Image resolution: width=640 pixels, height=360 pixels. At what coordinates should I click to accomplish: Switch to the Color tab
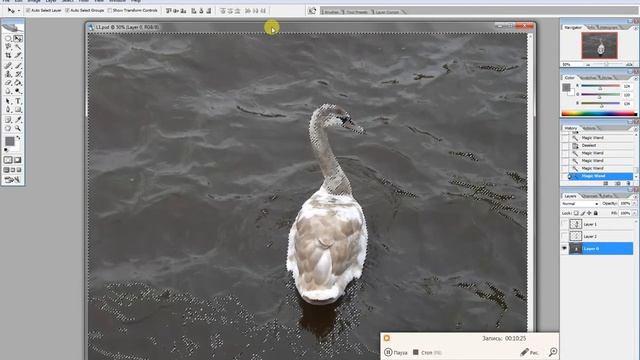(x=569, y=78)
